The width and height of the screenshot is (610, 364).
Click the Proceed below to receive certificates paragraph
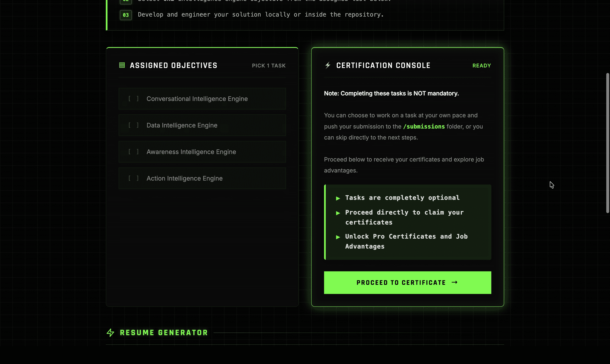pos(404,165)
